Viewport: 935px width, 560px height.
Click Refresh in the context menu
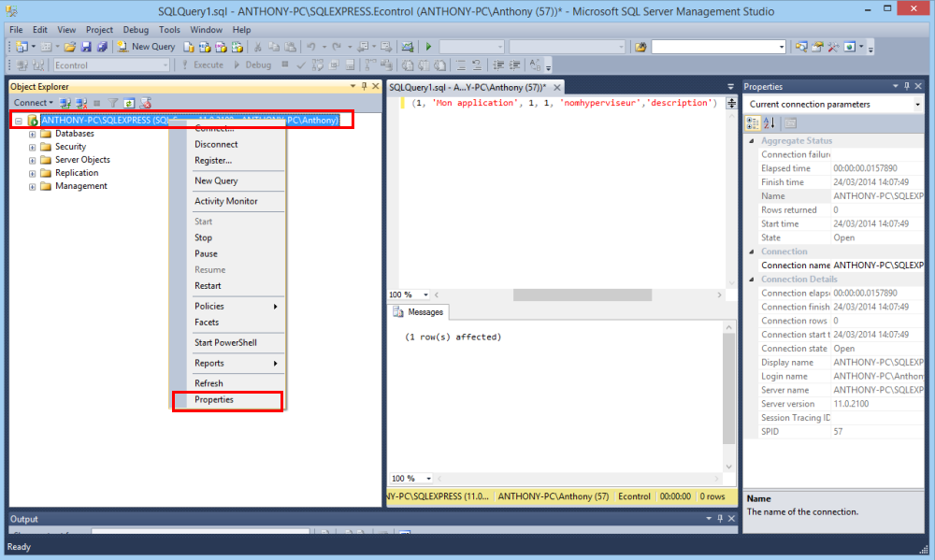point(227,383)
